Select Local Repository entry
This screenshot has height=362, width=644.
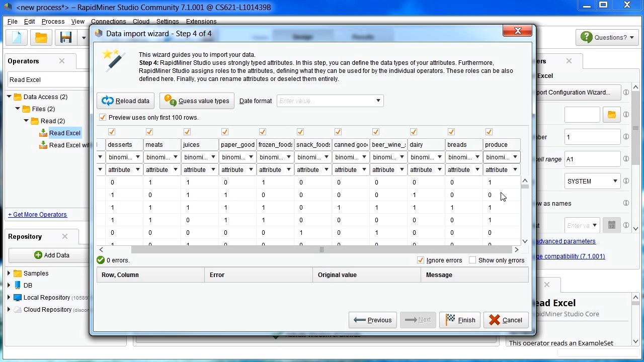pos(47,298)
